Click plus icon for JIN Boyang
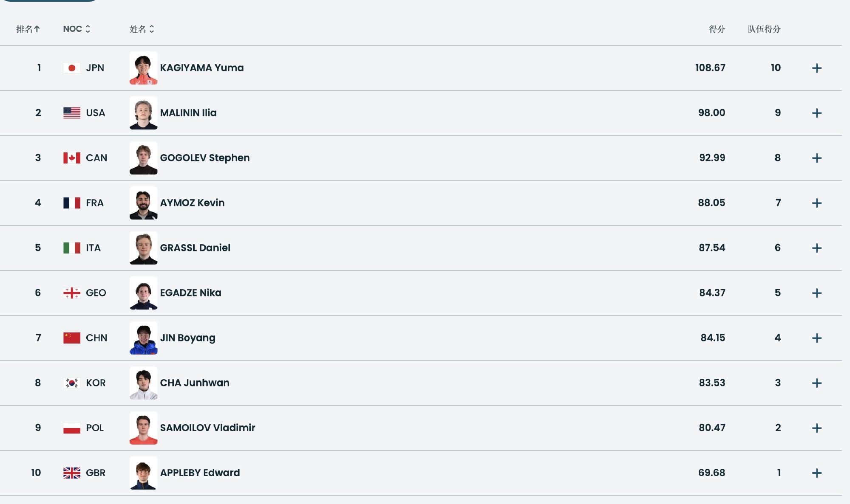 click(816, 338)
